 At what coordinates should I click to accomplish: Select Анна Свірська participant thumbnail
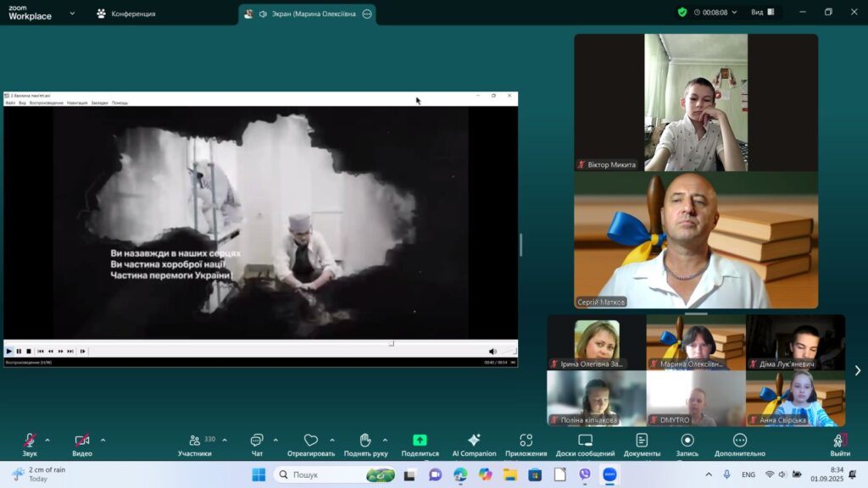click(795, 398)
